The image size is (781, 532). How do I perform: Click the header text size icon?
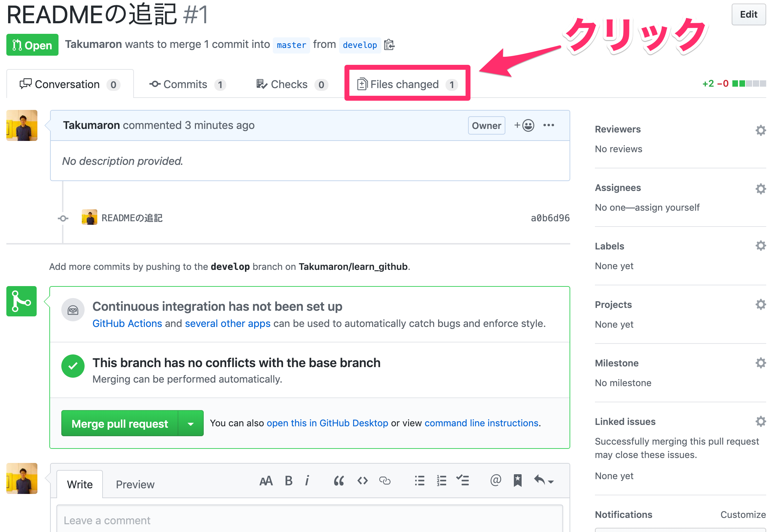point(266,481)
